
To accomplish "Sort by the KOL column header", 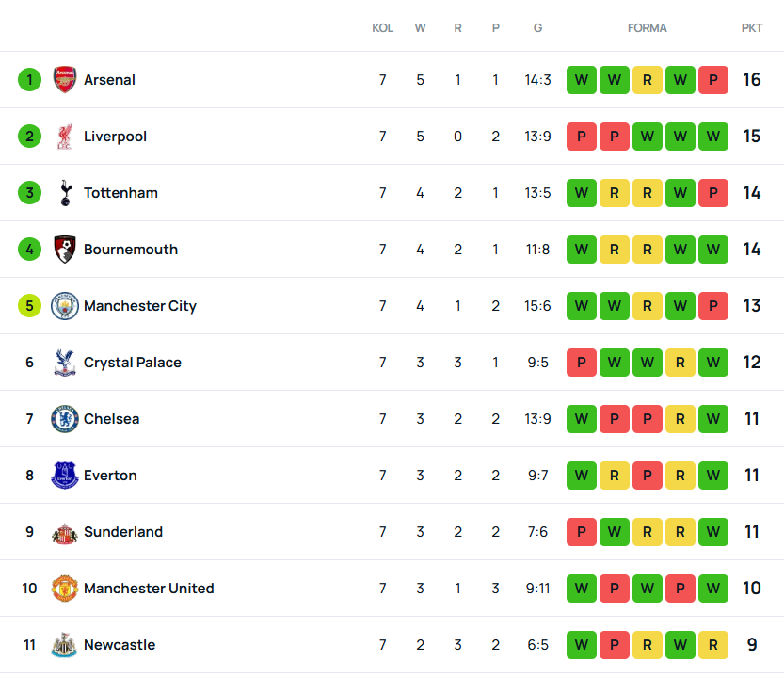I will point(382,28).
